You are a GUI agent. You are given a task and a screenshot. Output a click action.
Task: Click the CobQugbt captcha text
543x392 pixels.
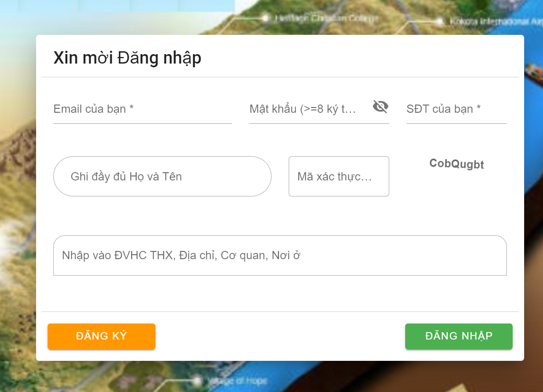[456, 164]
